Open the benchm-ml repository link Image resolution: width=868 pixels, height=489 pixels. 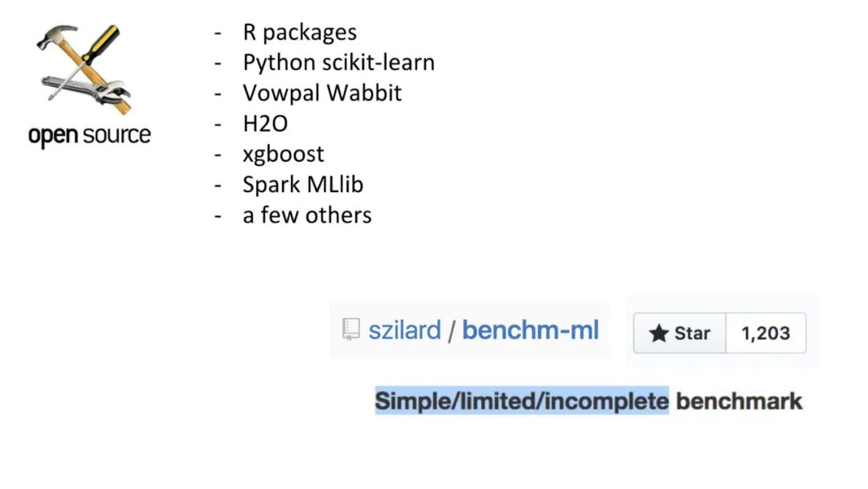[530, 330]
